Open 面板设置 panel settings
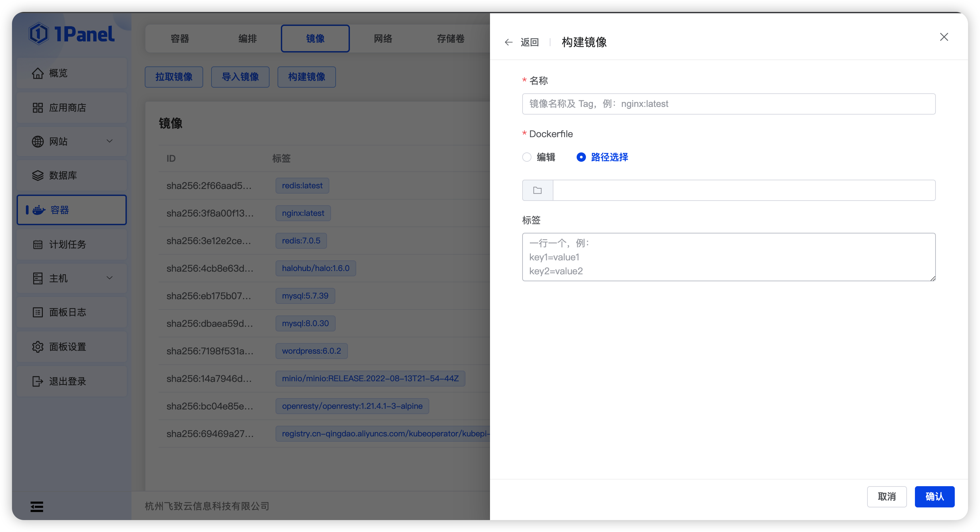 [x=67, y=347]
